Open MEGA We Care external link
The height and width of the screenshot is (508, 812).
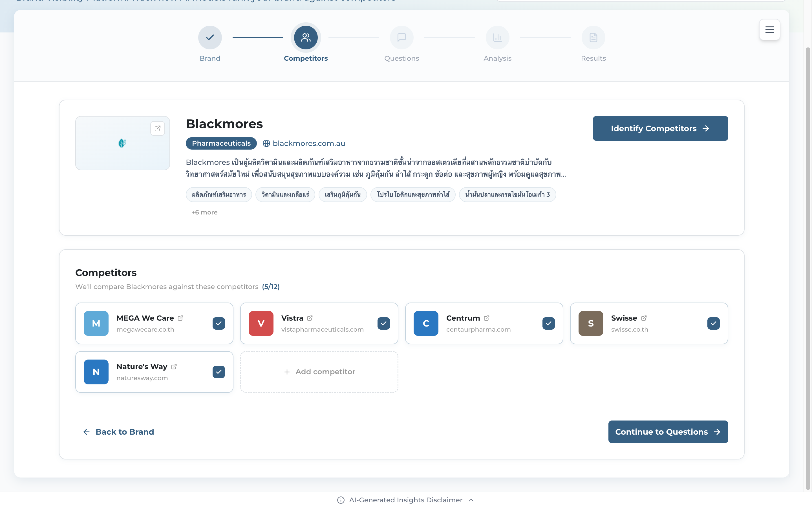pyautogui.click(x=180, y=318)
